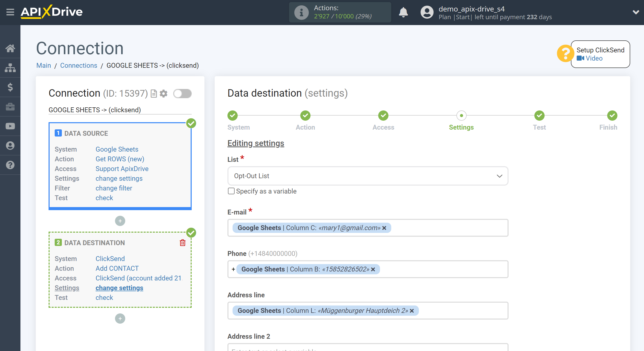Open the video tutorials sidebar icon
The height and width of the screenshot is (351, 644).
click(10, 126)
